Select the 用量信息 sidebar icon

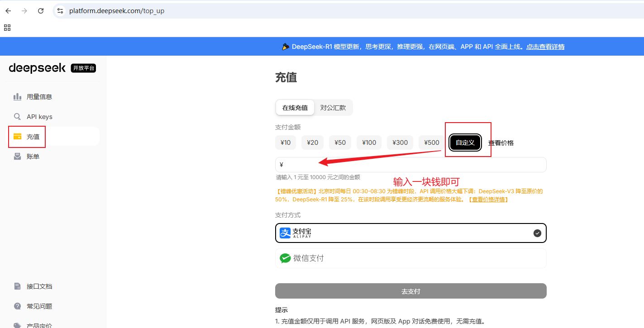tap(17, 96)
